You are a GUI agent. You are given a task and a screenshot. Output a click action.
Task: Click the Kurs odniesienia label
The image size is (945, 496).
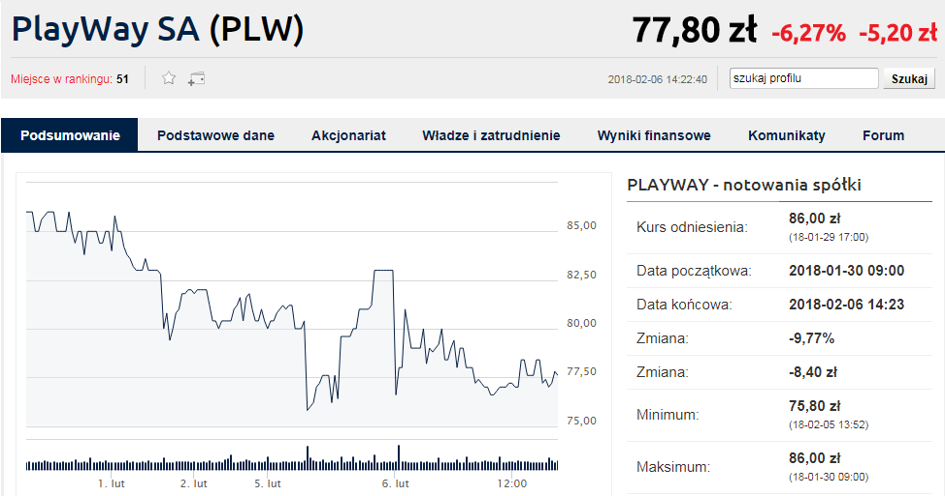[x=692, y=227]
